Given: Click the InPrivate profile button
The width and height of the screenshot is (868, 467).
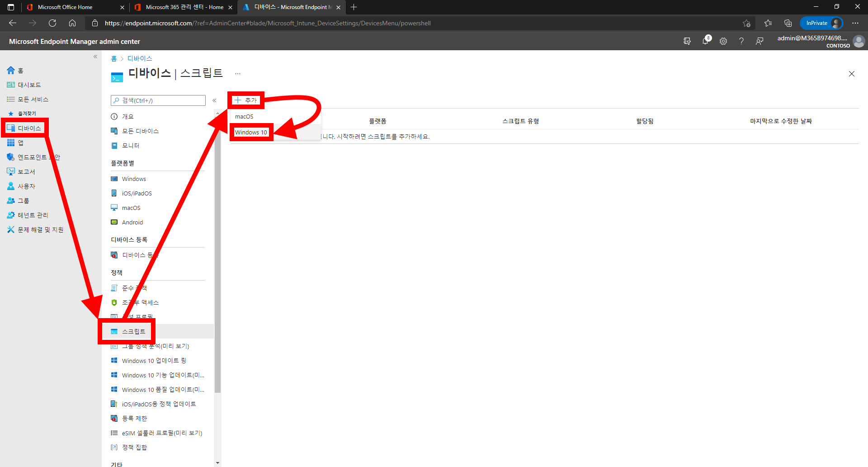Looking at the screenshot, I should [x=821, y=23].
